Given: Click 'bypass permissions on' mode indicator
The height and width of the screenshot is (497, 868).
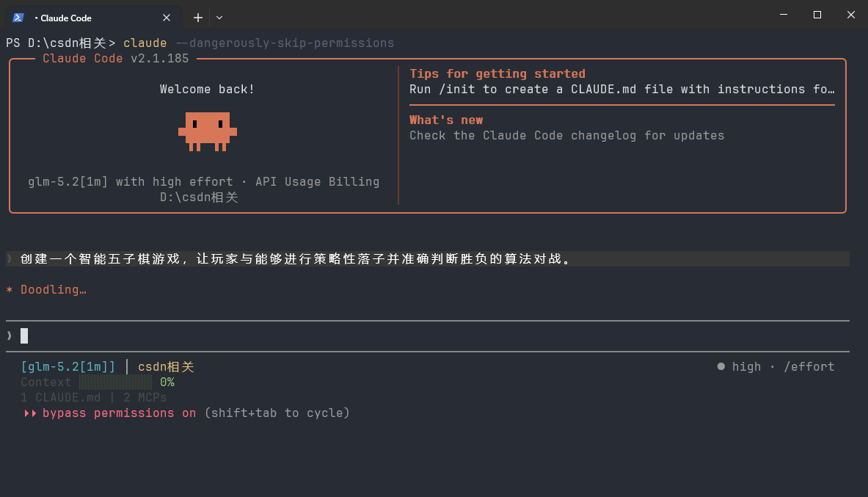Looking at the screenshot, I should (x=119, y=413).
